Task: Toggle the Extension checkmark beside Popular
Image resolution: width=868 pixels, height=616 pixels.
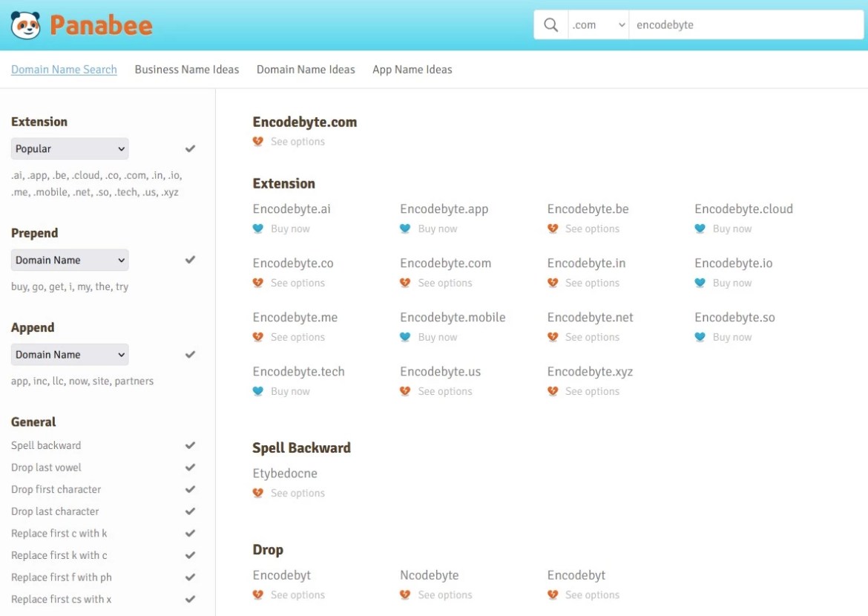Action: point(190,148)
